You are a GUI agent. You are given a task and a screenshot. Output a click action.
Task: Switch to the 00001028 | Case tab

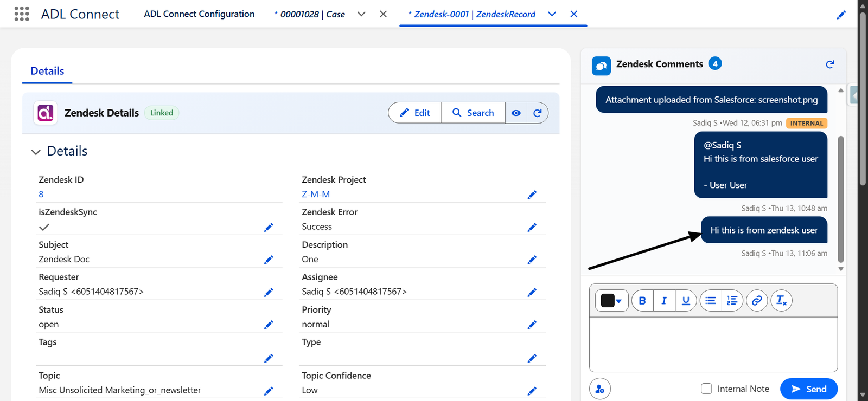tap(310, 14)
